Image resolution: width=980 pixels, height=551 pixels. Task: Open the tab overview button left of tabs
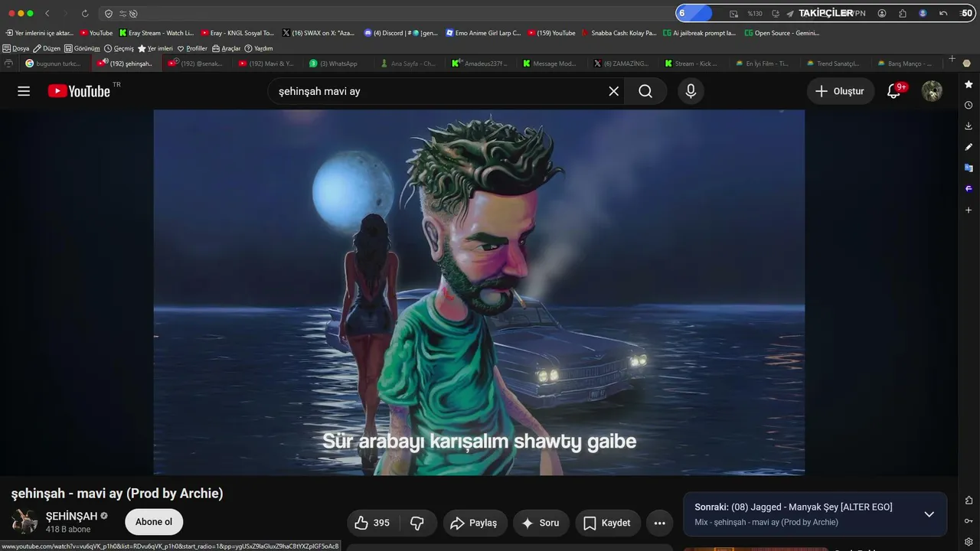tap(8, 64)
